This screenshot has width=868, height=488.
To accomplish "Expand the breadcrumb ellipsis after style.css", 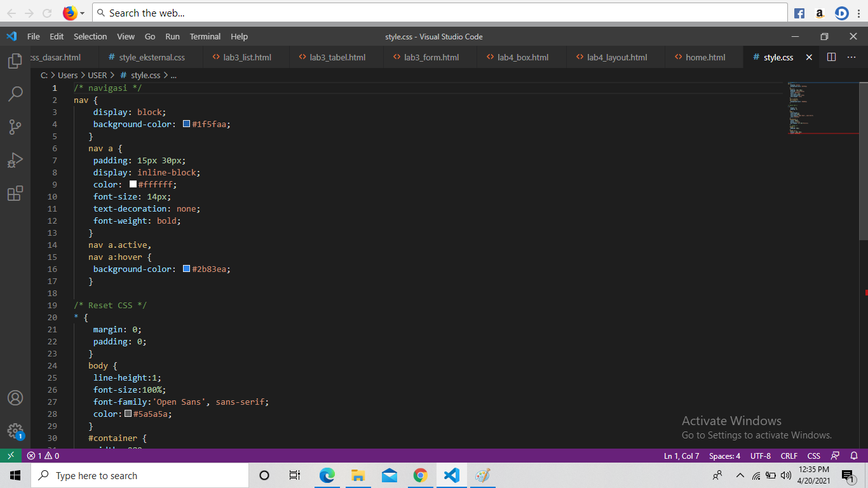I will click(x=173, y=75).
